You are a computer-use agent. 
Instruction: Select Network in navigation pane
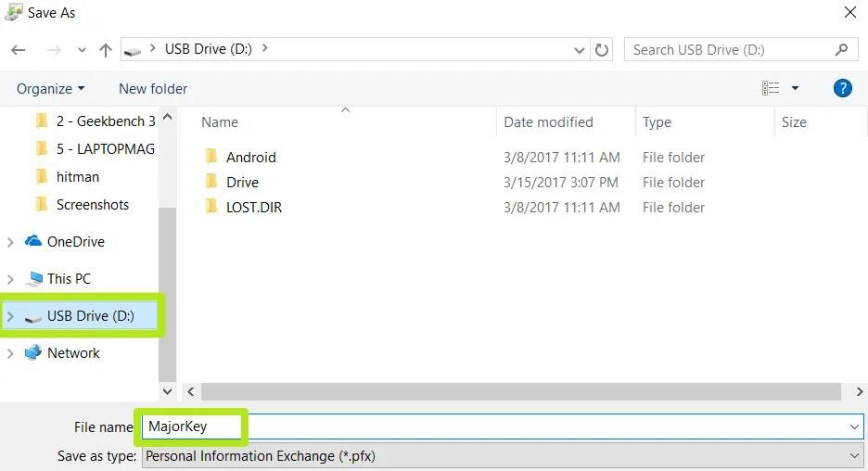[73, 352]
